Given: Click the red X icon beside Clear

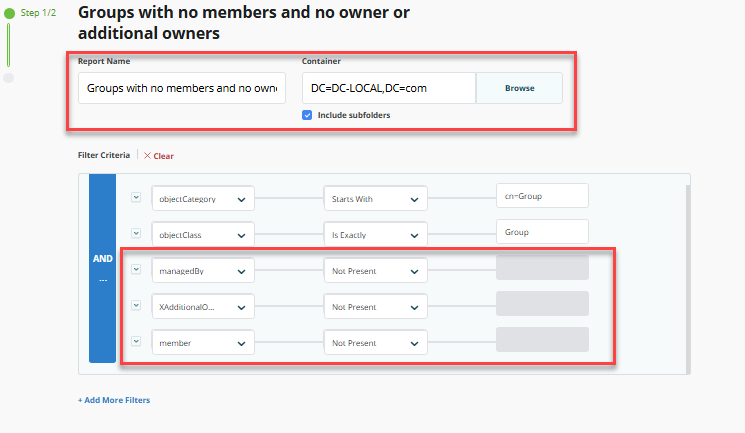Looking at the screenshot, I should pos(147,155).
